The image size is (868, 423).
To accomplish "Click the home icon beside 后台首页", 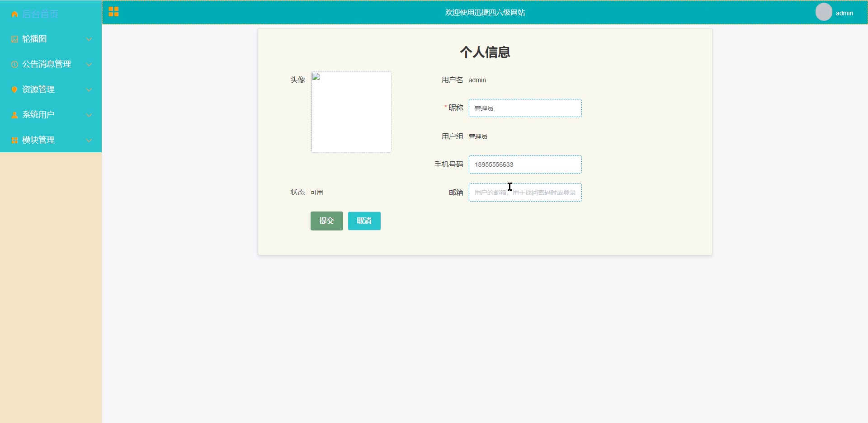I will [x=14, y=14].
